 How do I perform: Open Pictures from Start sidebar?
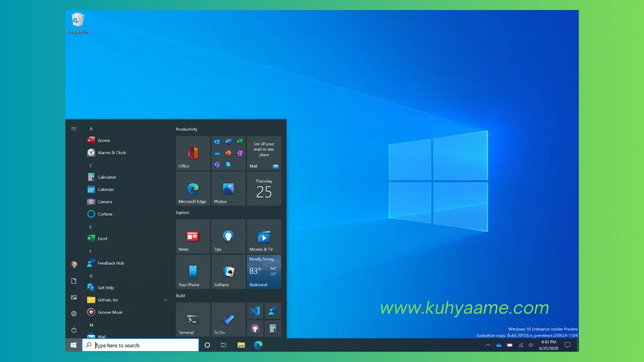[74, 298]
